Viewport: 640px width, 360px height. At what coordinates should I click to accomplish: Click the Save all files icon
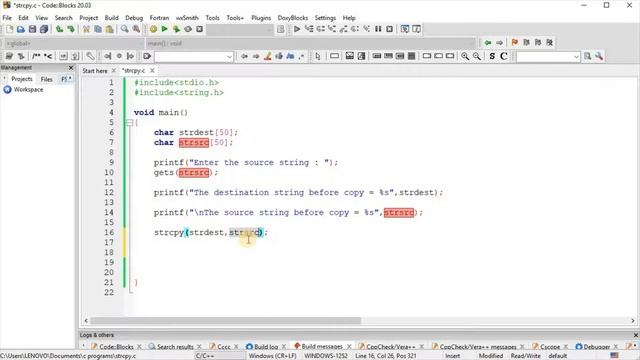44,29
